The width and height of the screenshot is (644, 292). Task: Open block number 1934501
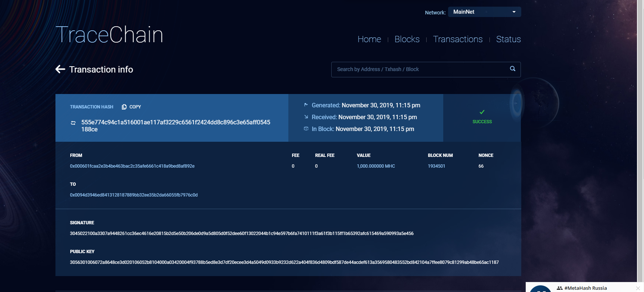437,166
